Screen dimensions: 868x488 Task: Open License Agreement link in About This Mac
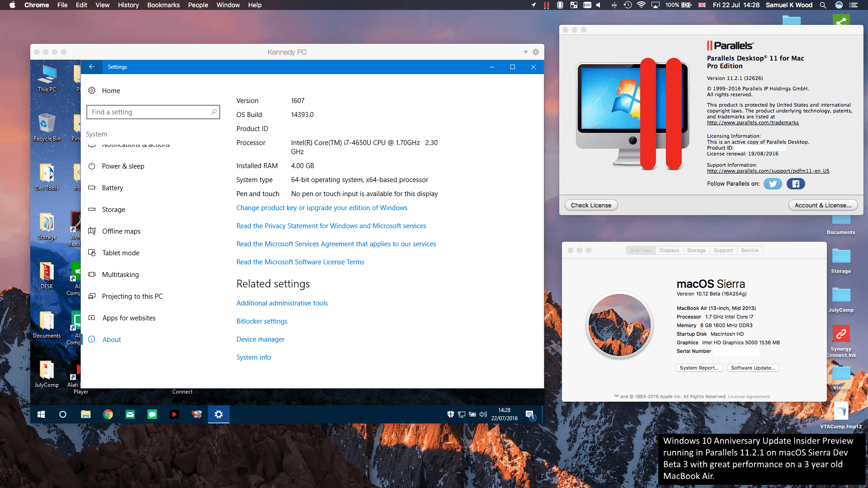(749, 397)
